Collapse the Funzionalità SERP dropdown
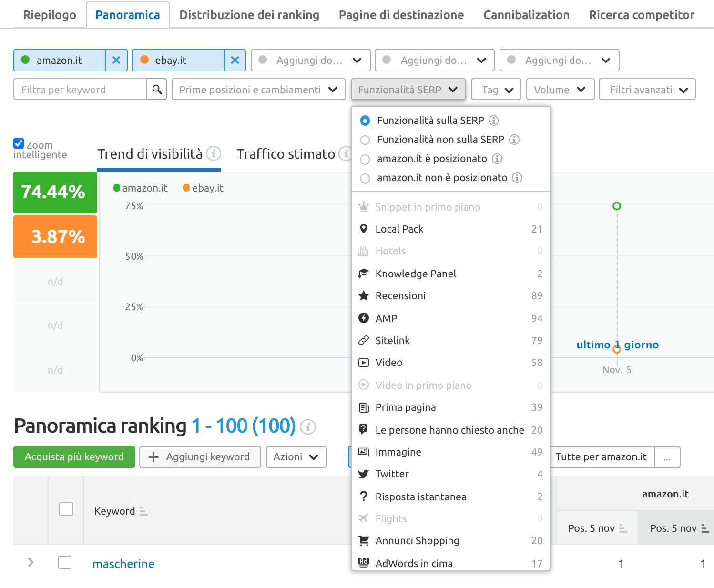 [408, 90]
